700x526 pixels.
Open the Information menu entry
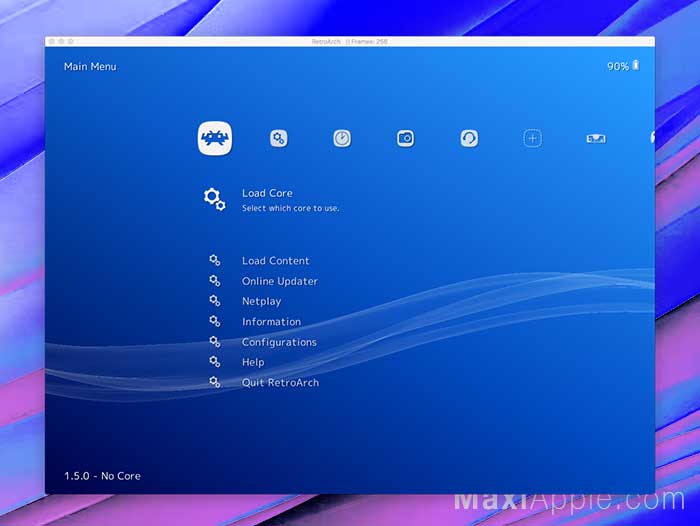coord(271,322)
